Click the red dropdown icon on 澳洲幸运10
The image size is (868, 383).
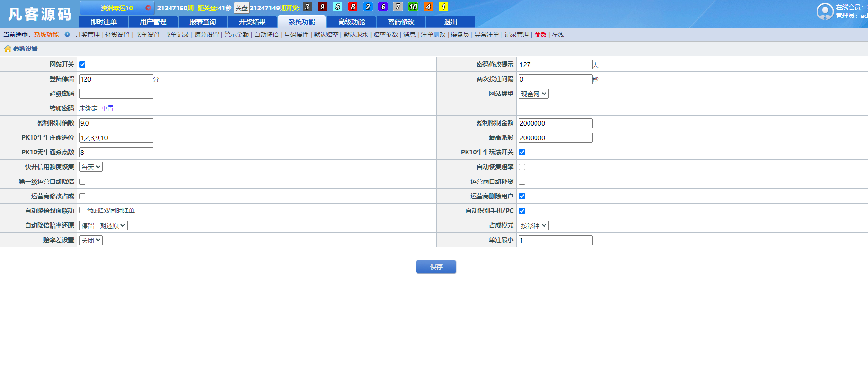[148, 8]
